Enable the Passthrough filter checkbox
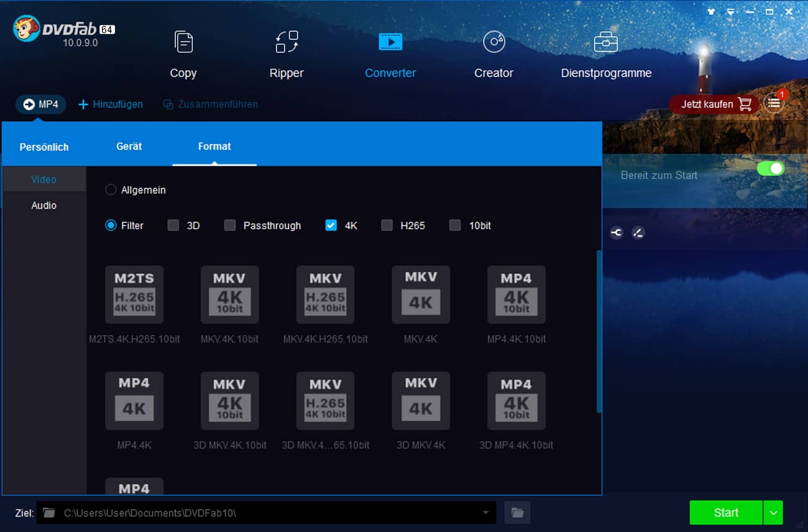Viewport: 808px width, 532px height. (230, 226)
